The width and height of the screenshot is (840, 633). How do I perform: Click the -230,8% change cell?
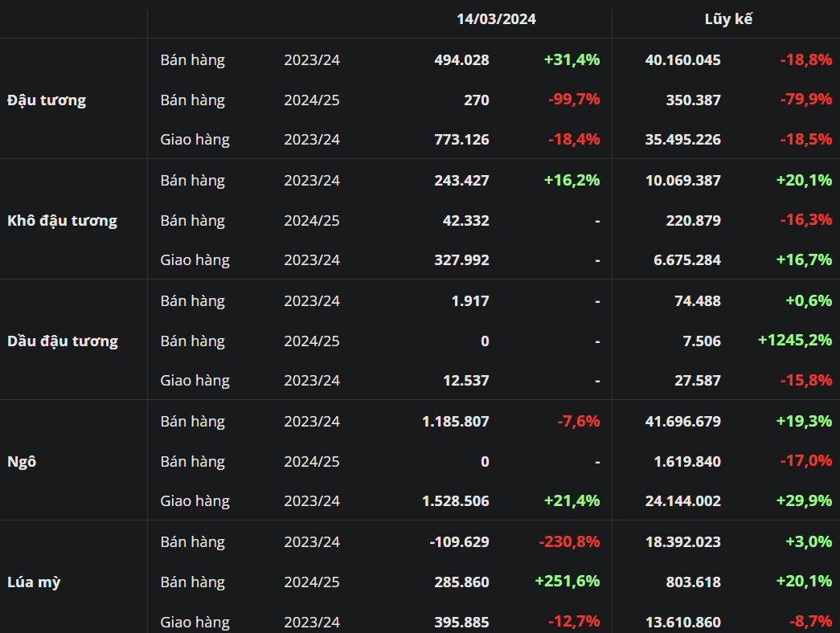point(569,542)
